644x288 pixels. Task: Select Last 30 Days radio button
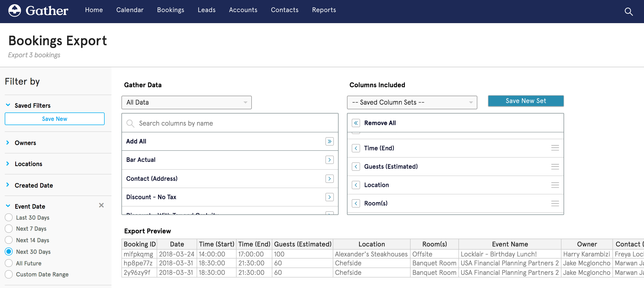(x=9, y=218)
